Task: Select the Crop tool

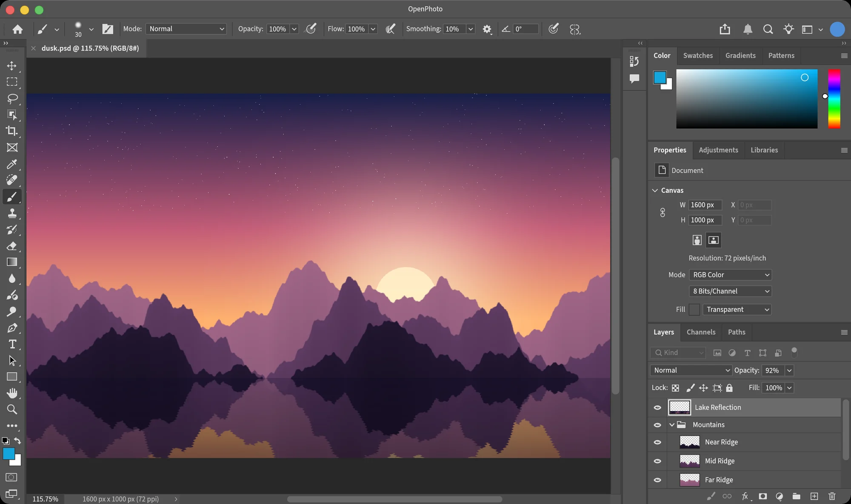Action: click(x=12, y=131)
